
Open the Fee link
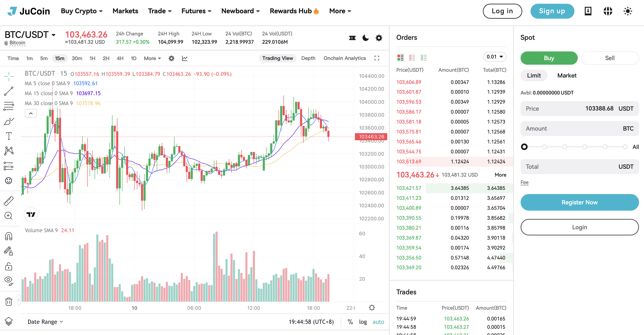[525, 182]
